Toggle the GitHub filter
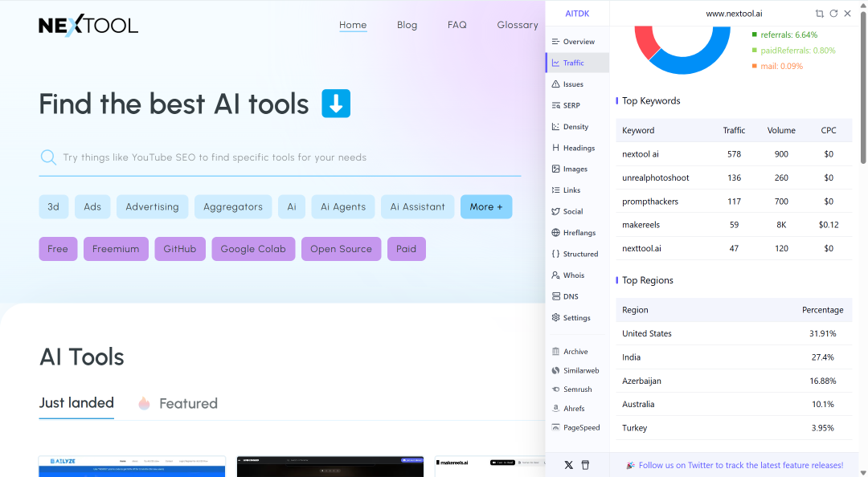The height and width of the screenshot is (477, 868). [x=180, y=249]
